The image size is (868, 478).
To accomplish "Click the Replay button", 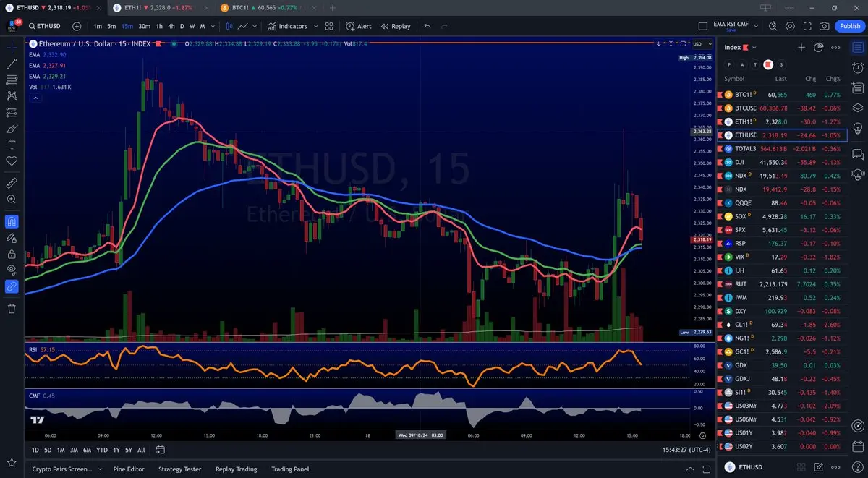I will tap(396, 26).
